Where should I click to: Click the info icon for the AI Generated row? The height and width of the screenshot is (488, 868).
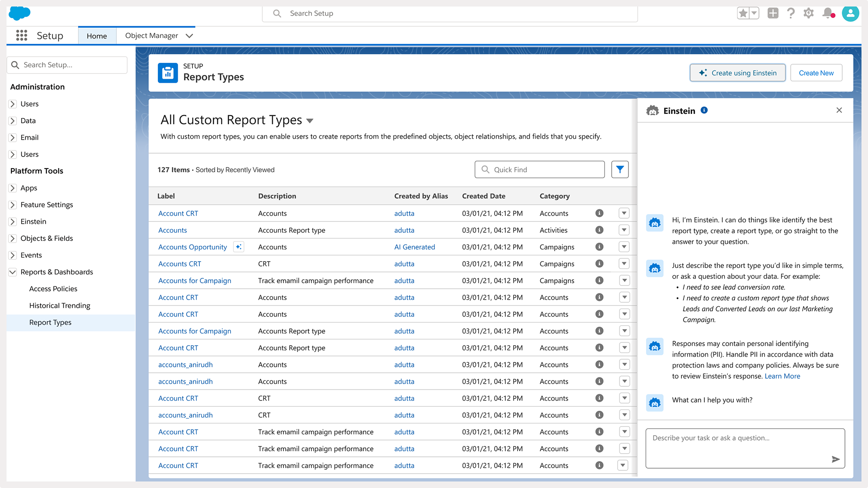(x=599, y=247)
